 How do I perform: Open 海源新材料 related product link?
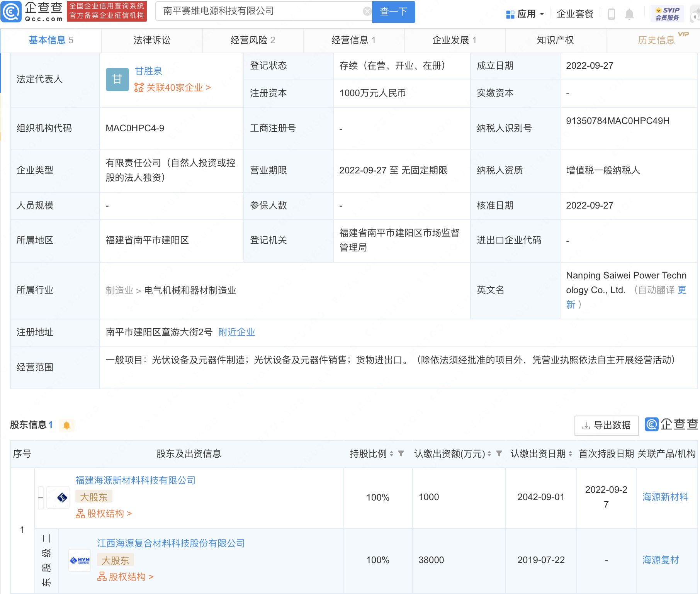coord(665,497)
